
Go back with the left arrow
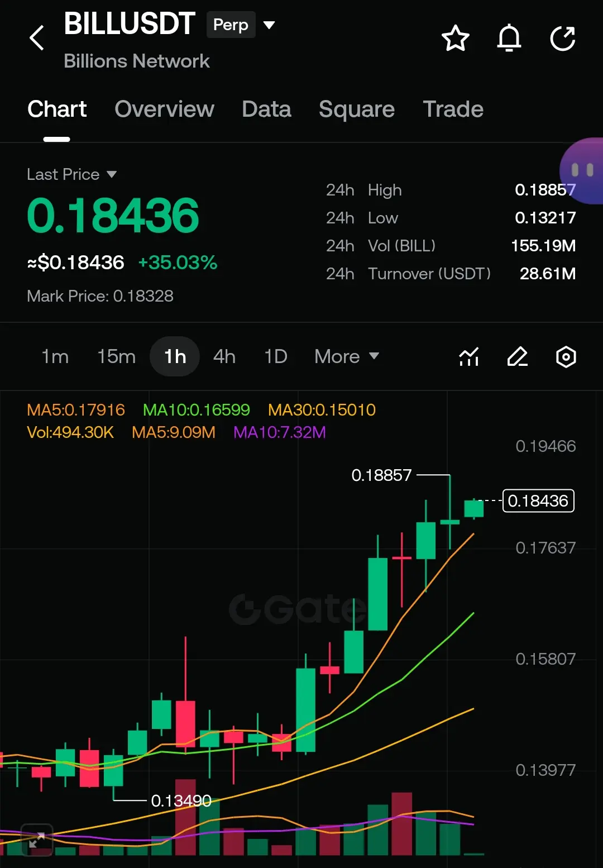[x=37, y=38]
